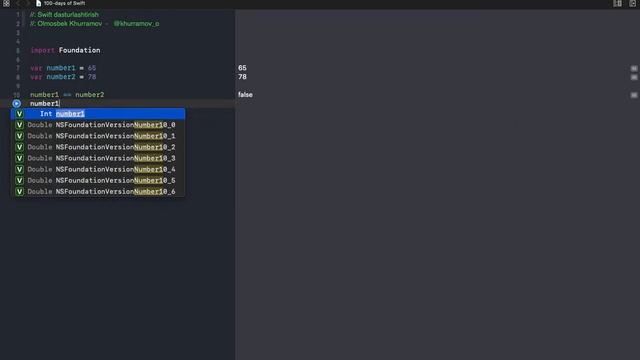Click the V icon beside NSFoundationVersionNumber10_2
Image resolution: width=640 pixels, height=360 pixels.
(19, 147)
